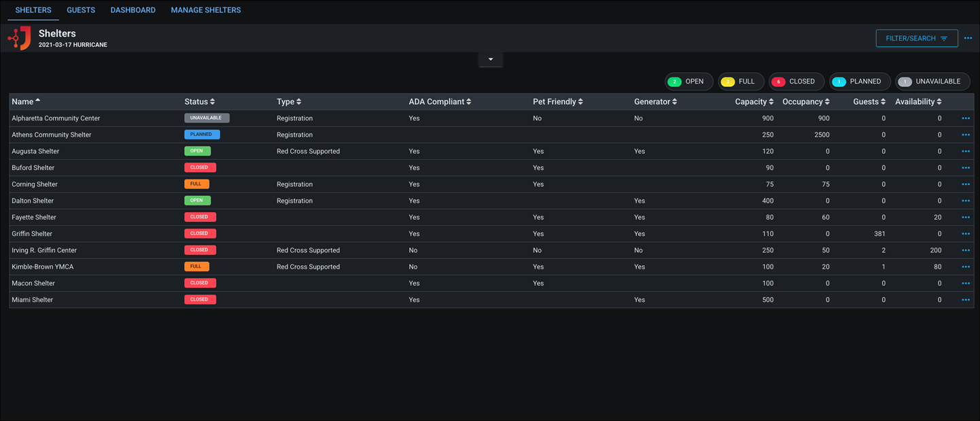Toggle the CLOSED status filter chip

(796, 81)
